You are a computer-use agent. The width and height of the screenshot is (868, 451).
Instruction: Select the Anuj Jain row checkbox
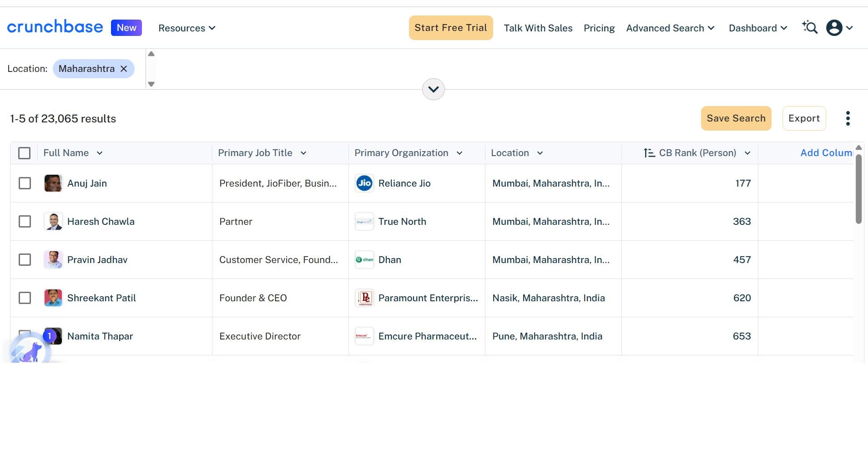25,183
